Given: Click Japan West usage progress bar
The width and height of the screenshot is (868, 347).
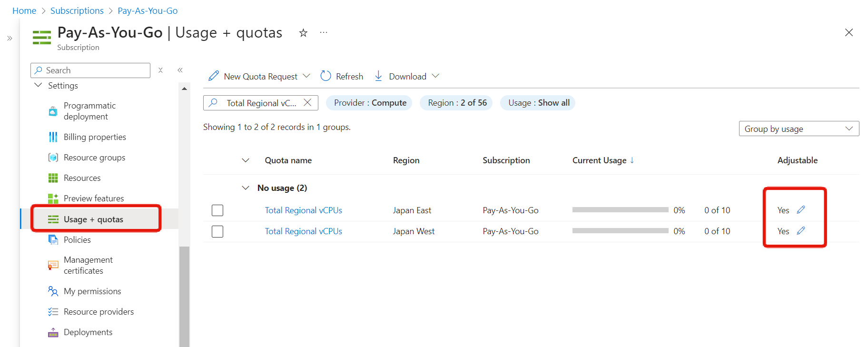Looking at the screenshot, I should click(x=621, y=231).
